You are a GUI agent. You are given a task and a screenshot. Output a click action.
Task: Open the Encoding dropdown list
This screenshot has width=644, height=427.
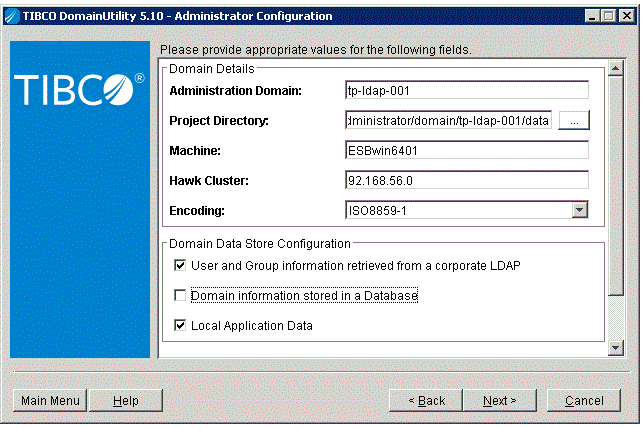point(580,210)
